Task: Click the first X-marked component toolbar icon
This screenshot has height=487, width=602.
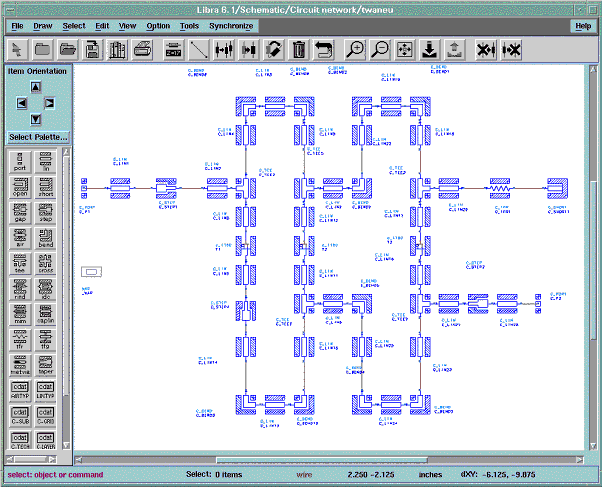Action: pos(486,50)
